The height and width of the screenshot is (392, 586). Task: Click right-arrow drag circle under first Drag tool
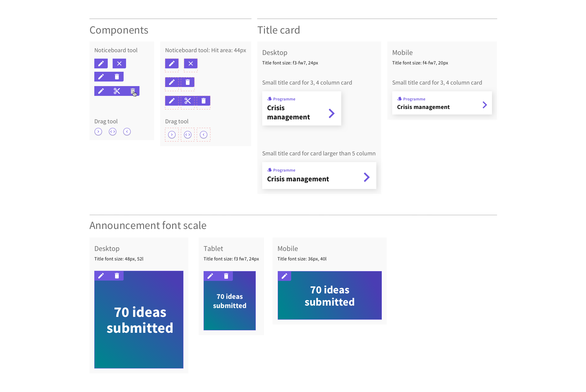point(98,132)
